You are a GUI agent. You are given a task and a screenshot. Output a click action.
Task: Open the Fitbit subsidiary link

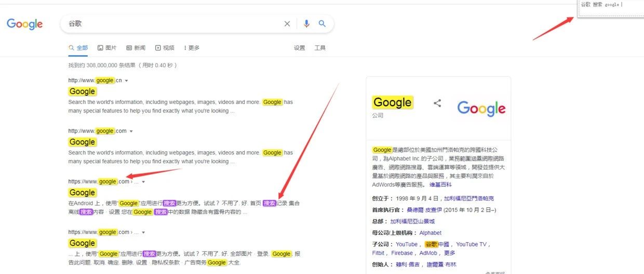pyautogui.click(x=378, y=253)
